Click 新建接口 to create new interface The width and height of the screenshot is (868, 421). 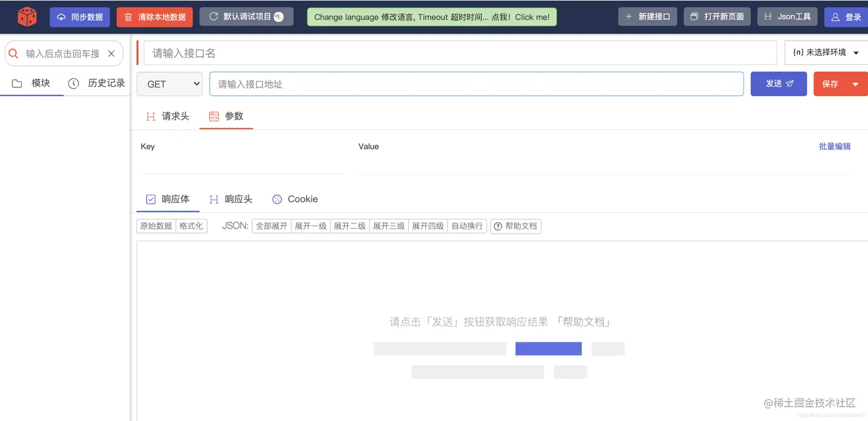tap(648, 17)
